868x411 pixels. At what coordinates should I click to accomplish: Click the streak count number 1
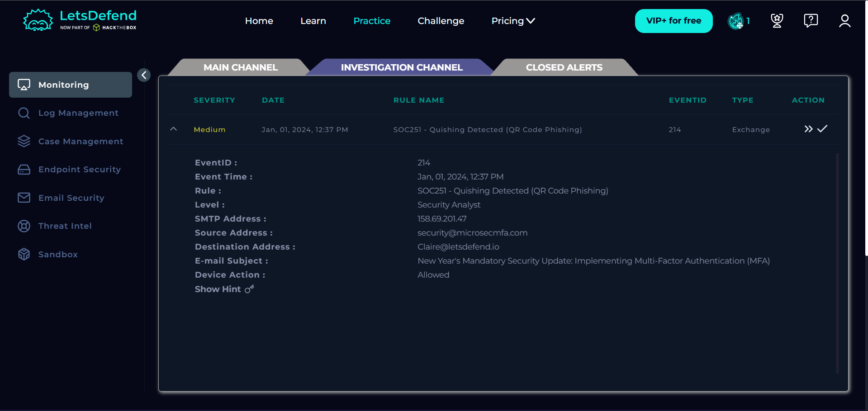748,21
